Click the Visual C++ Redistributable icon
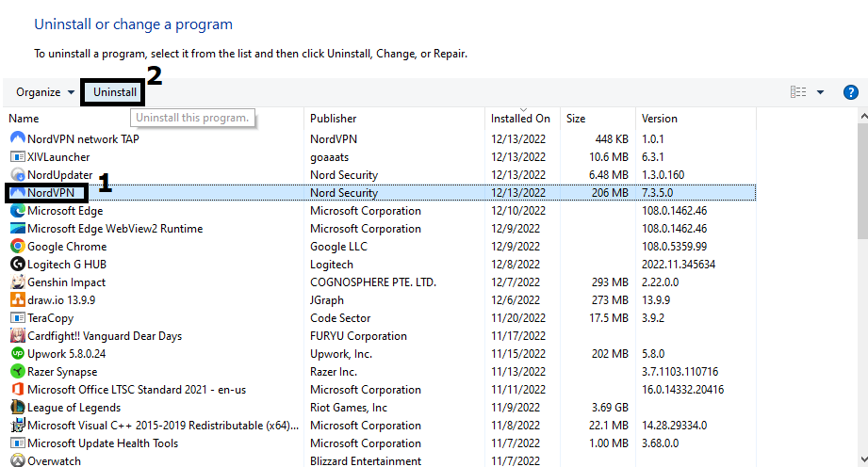Image resolution: width=868 pixels, height=467 pixels. tap(18, 425)
